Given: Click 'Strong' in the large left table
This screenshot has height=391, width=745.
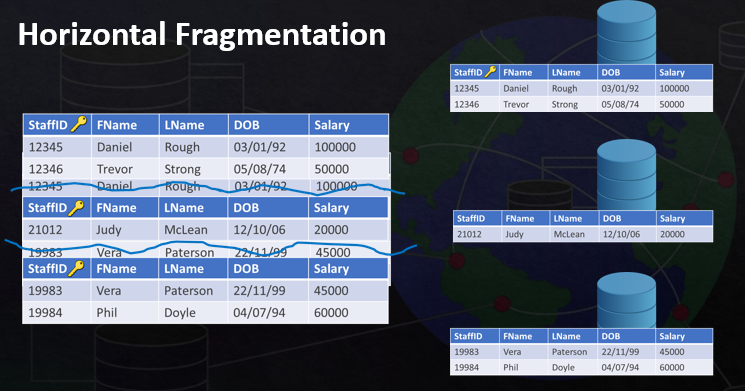Looking at the screenshot, I should 182,170.
